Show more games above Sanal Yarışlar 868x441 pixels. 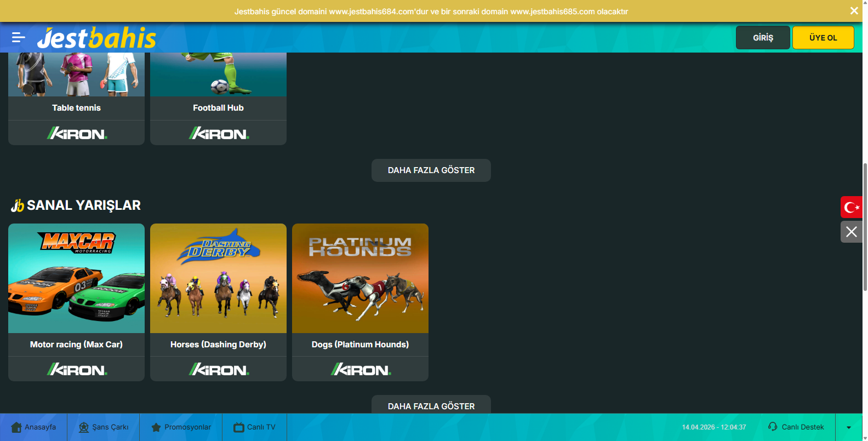click(431, 170)
